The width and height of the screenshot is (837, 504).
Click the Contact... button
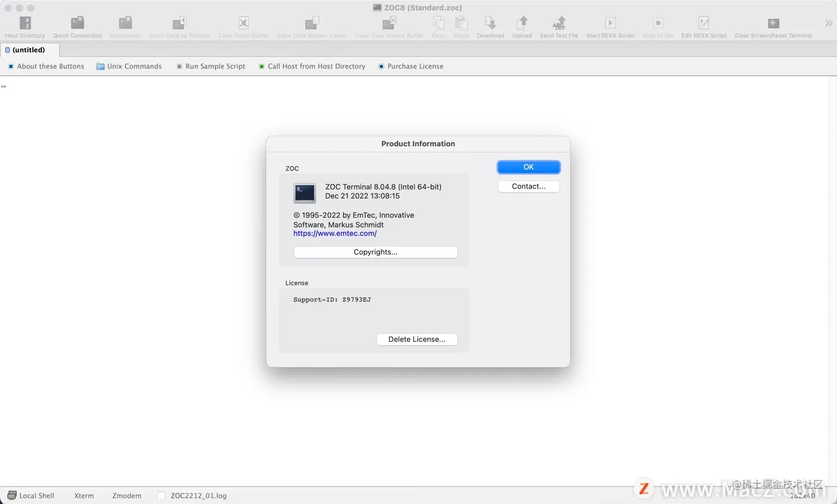[528, 187]
